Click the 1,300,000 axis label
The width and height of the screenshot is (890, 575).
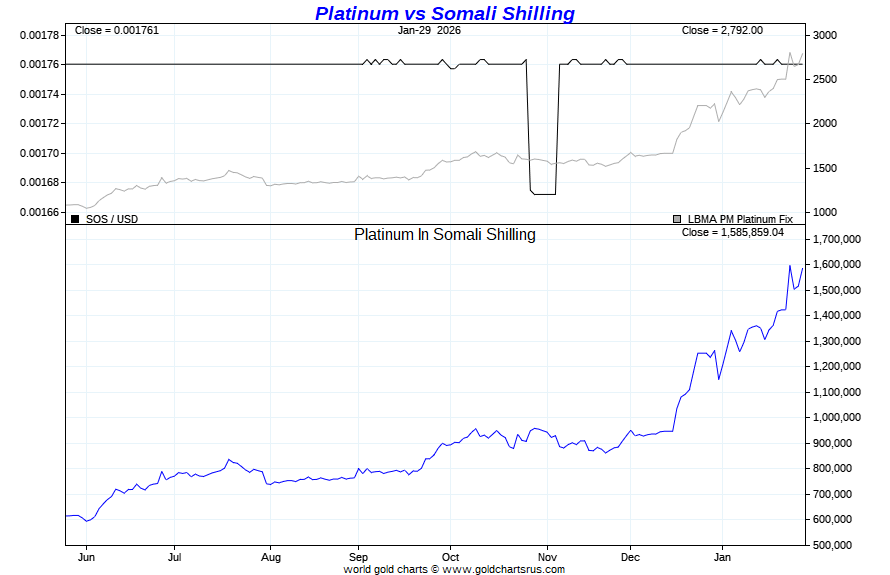click(837, 341)
